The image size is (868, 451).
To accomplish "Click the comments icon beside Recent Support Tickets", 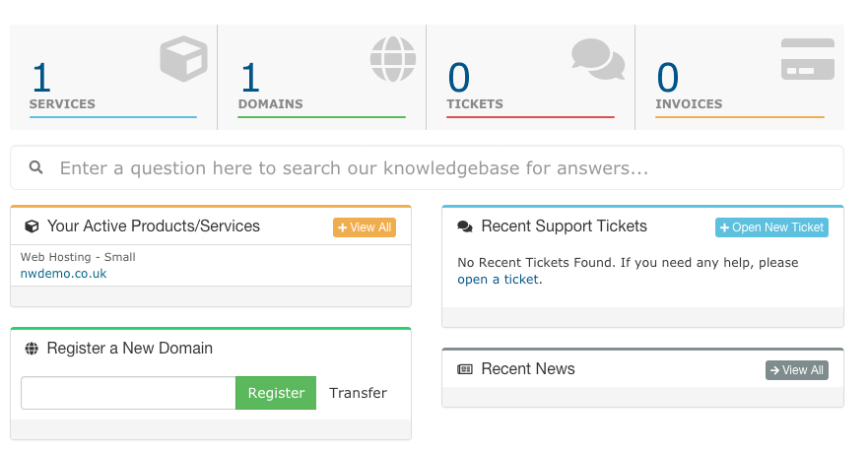I will [x=465, y=226].
